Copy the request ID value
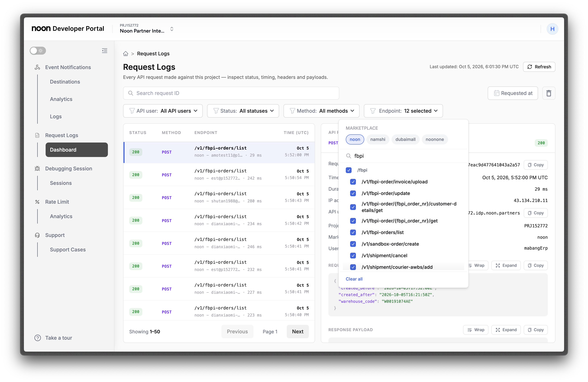This screenshot has height=382, width=588. [535, 165]
